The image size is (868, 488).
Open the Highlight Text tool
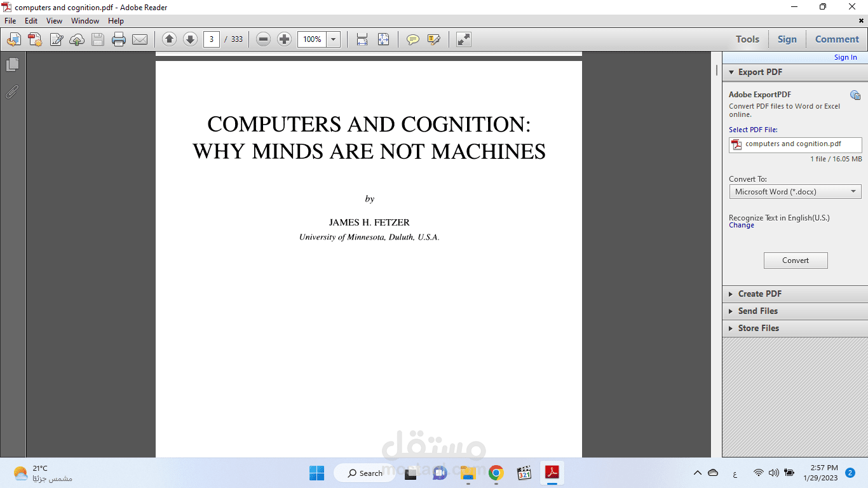point(433,39)
